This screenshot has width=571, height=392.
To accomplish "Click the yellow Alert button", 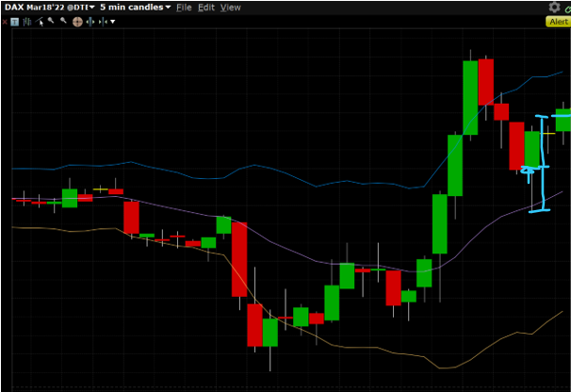I will click(559, 22).
